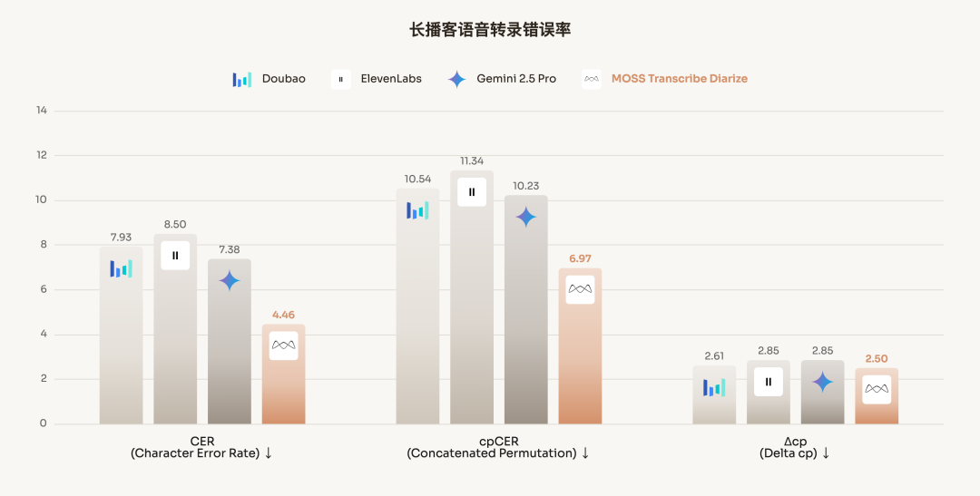Image resolution: width=980 pixels, height=496 pixels.
Task: Click the ElevenLabs icon in the cpCER group
Action: pyautogui.click(x=472, y=191)
